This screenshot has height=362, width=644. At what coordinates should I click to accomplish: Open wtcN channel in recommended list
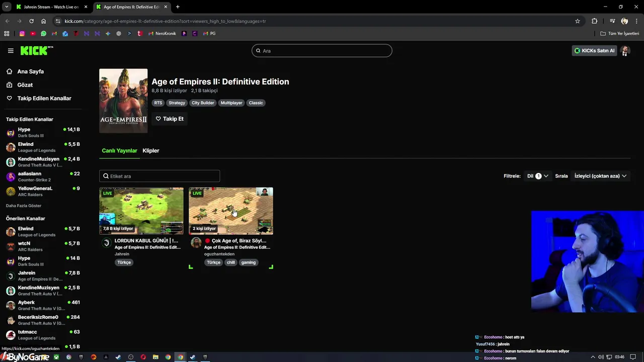pyautogui.click(x=43, y=246)
